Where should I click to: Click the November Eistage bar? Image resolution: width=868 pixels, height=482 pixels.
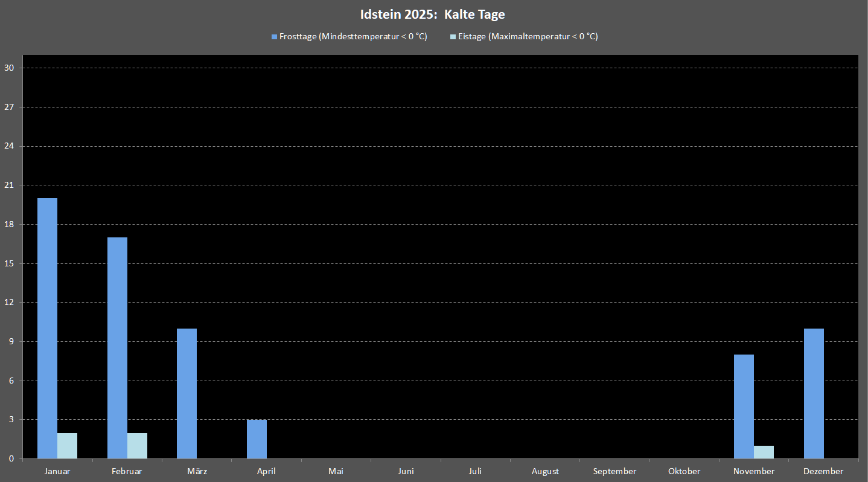point(764,452)
